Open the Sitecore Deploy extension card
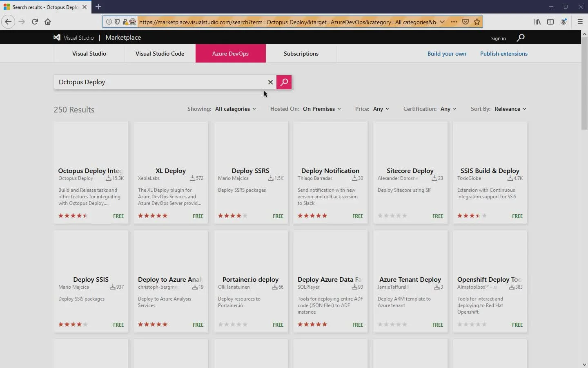 click(x=410, y=173)
